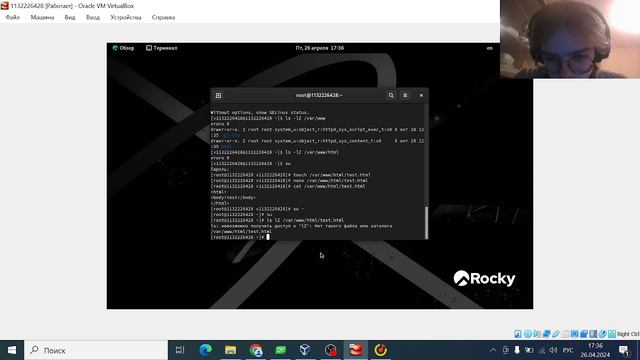Click the volume speaker icon in tray

click(x=553, y=350)
